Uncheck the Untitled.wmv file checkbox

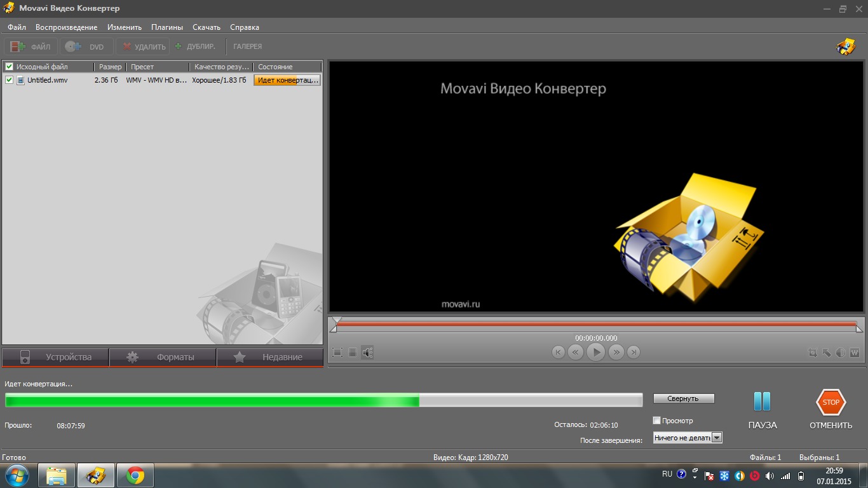point(9,80)
